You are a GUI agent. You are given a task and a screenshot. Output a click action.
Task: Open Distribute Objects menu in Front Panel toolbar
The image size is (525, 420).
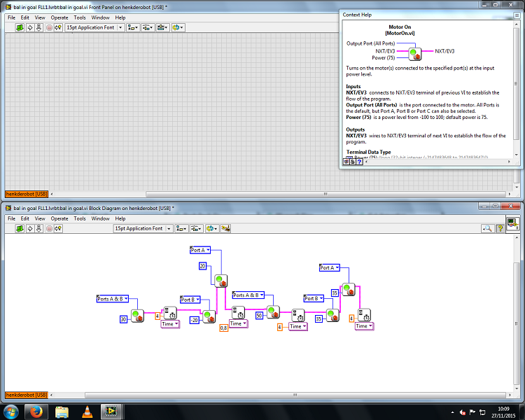click(148, 27)
